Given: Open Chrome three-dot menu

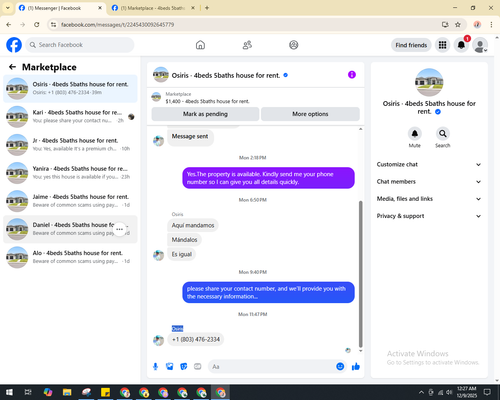Looking at the screenshot, I should (x=491, y=25).
